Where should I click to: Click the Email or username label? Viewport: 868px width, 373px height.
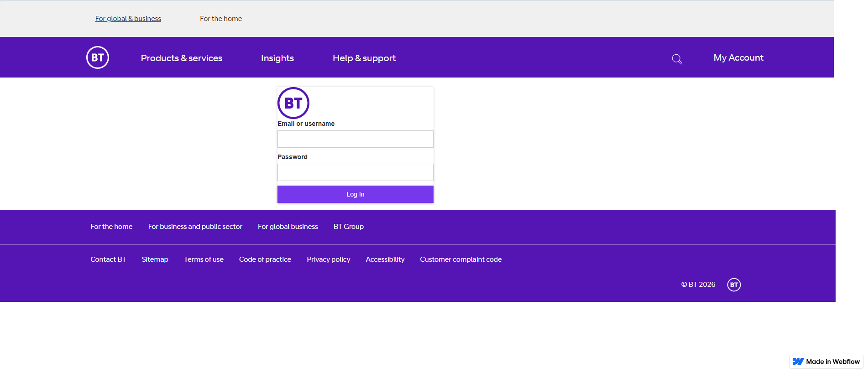306,124
